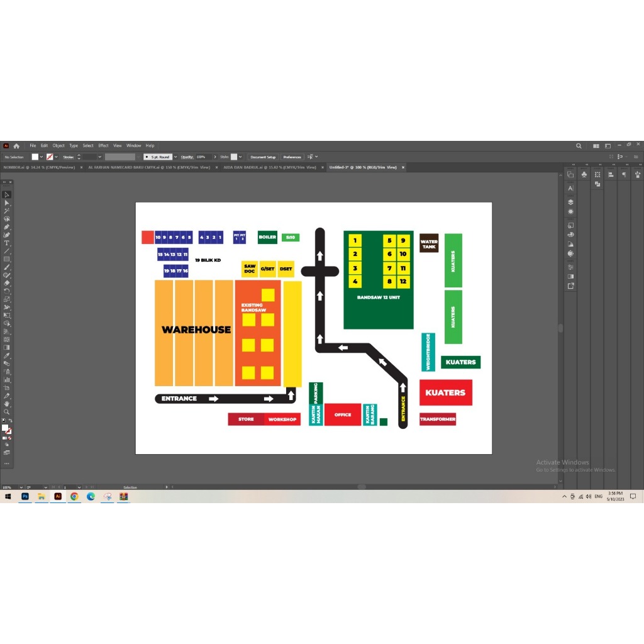Open the stroke color dropdown arrow

point(56,157)
